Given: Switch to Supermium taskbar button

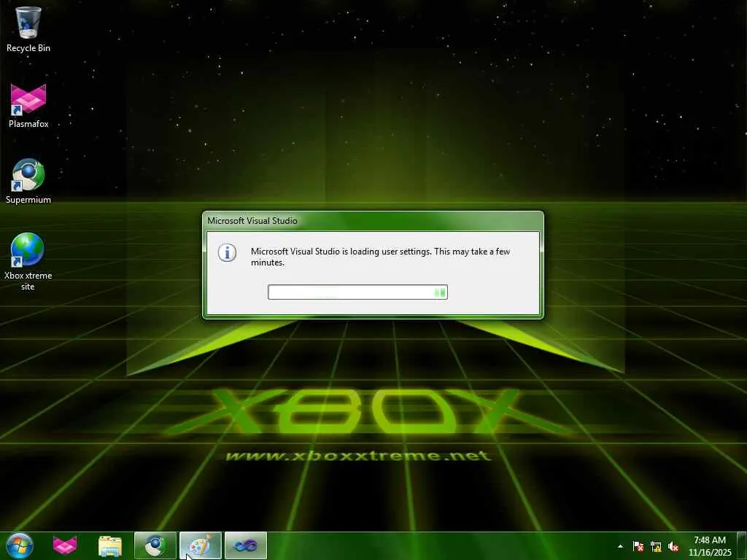Looking at the screenshot, I should click(x=155, y=545).
